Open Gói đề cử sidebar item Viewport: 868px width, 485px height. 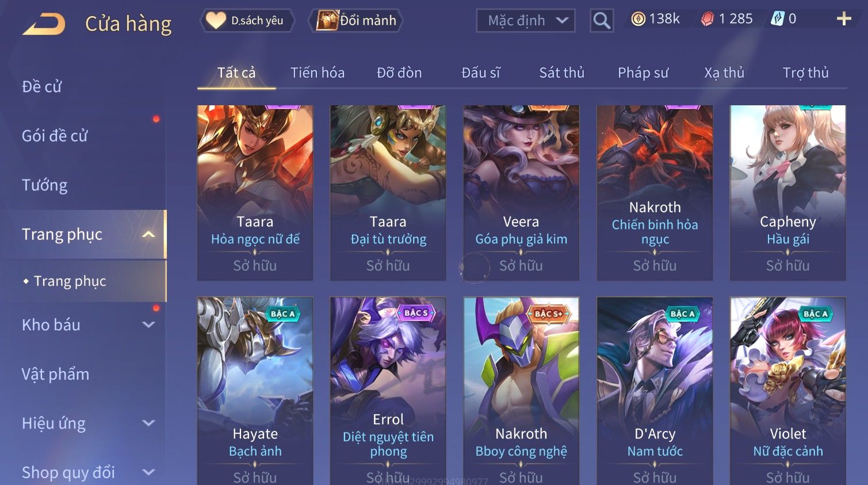tap(55, 136)
